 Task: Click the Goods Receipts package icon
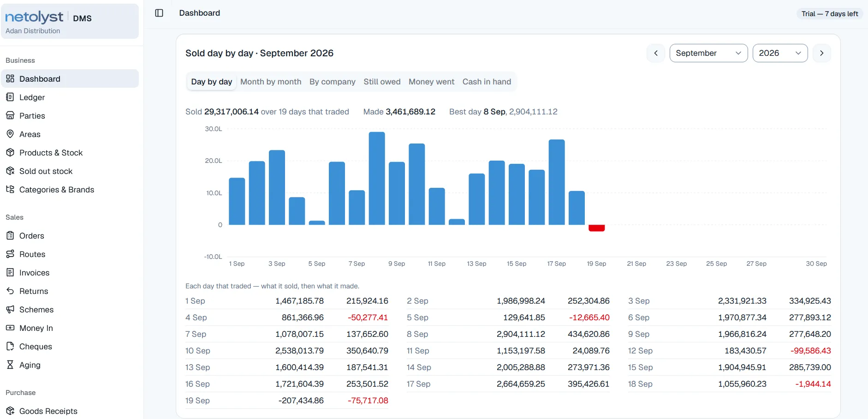[x=10, y=411]
